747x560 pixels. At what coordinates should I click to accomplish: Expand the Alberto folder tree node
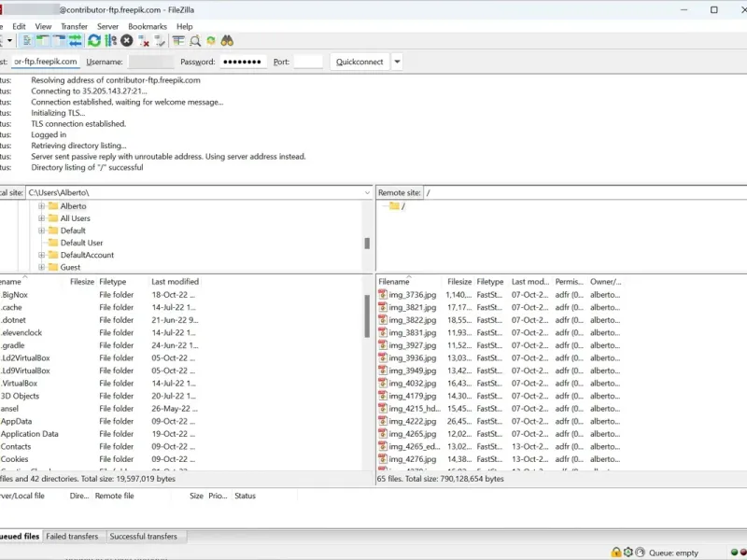[41, 206]
